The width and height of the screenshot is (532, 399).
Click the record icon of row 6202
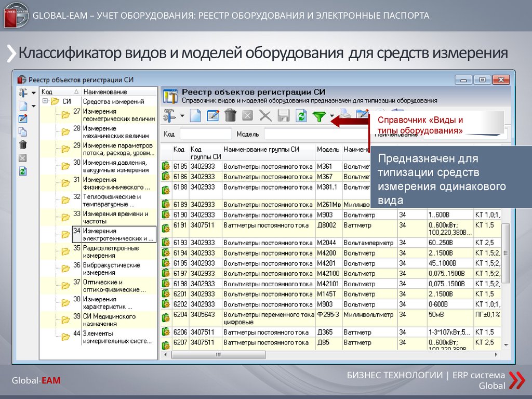pyautogui.click(x=166, y=304)
